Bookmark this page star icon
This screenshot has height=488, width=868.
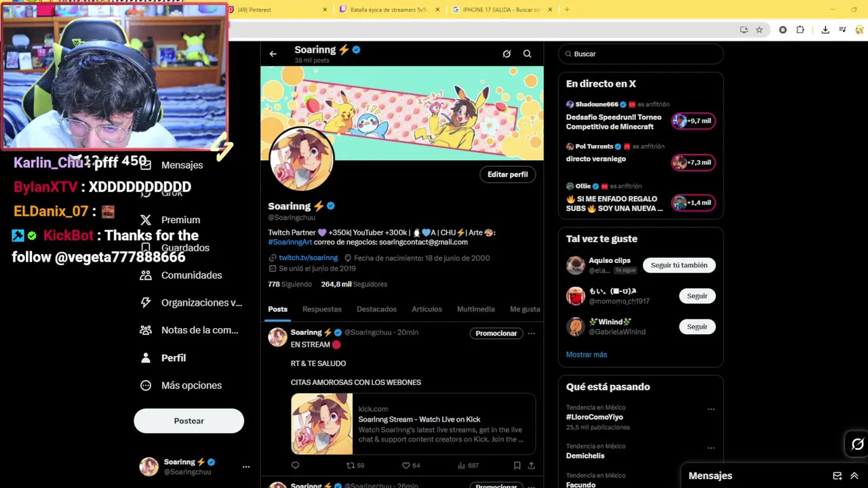pyautogui.click(x=759, y=30)
